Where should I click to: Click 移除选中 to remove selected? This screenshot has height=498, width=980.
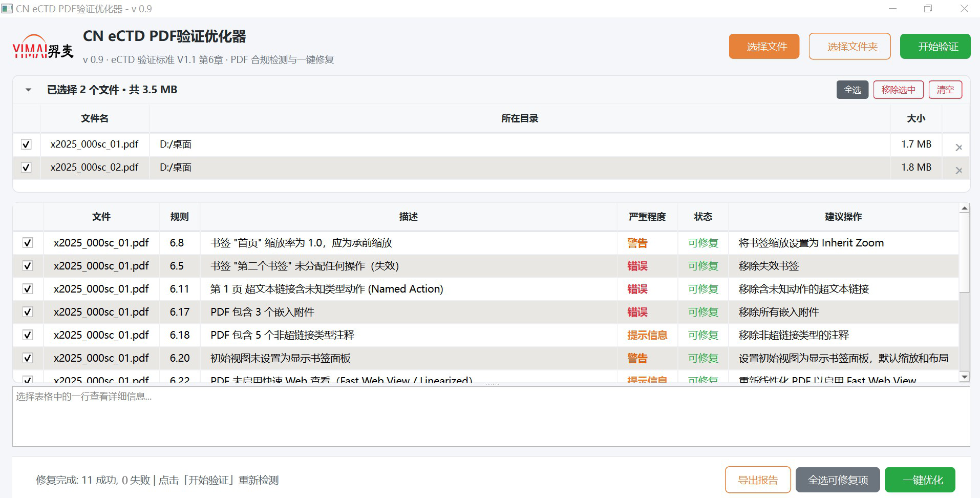pyautogui.click(x=898, y=90)
